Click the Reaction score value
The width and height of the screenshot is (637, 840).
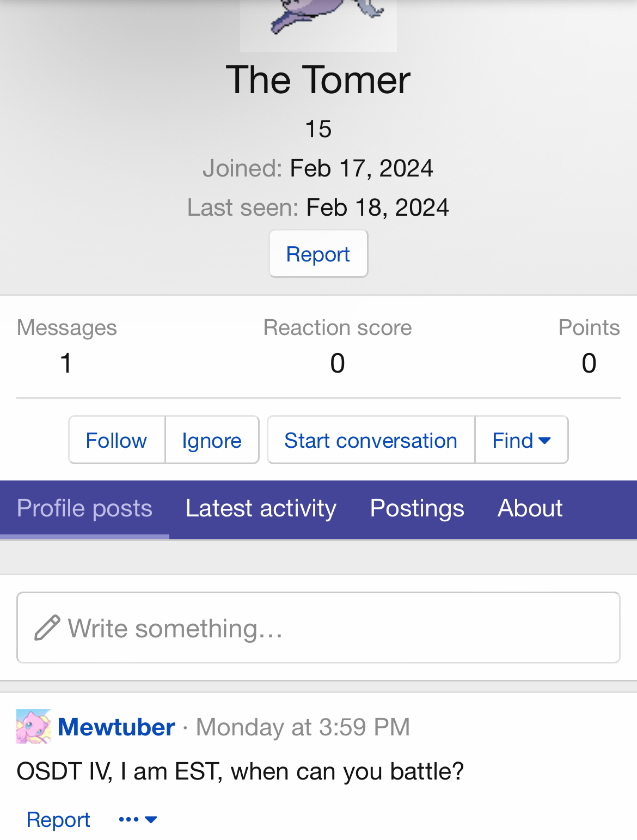337,363
